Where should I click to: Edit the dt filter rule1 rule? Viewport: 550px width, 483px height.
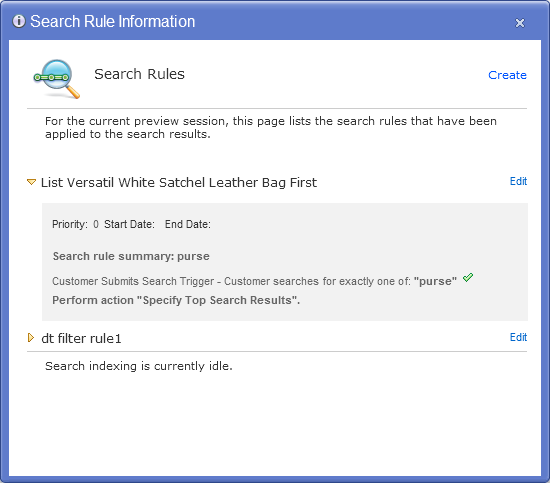click(518, 337)
